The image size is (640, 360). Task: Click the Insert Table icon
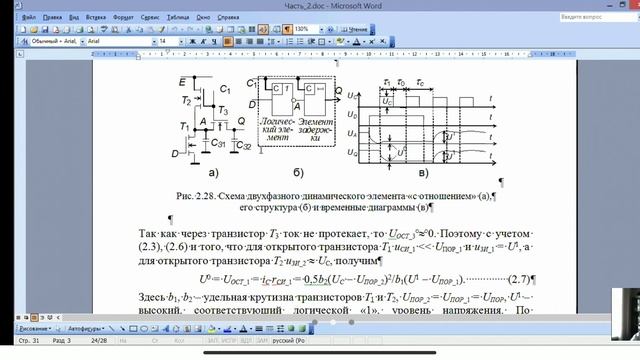pos(230,29)
